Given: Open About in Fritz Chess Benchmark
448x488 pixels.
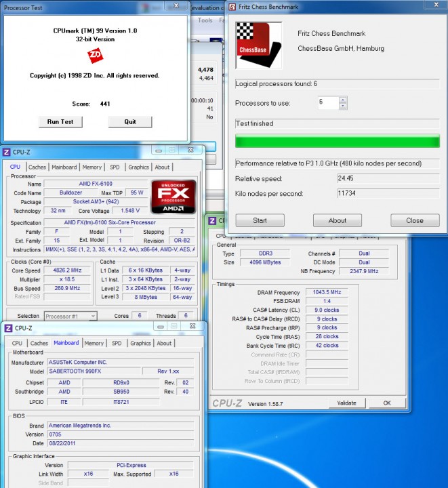Looking at the screenshot, I should tap(338, 220).
